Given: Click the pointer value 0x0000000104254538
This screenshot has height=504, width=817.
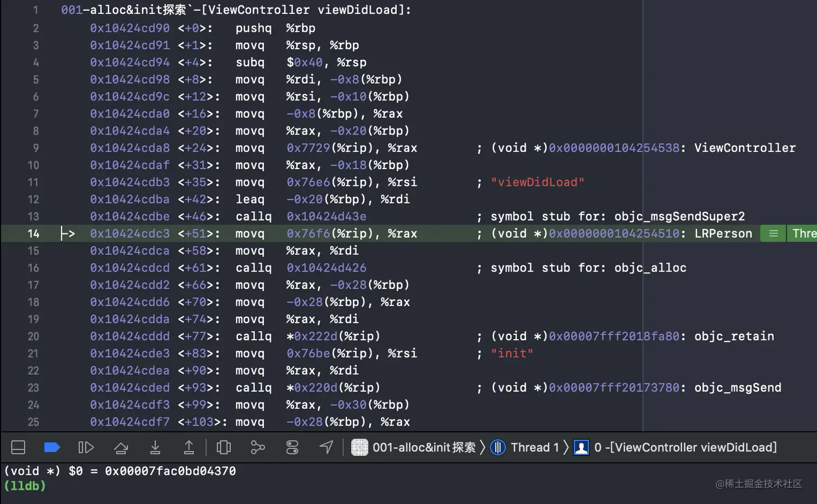Looking at the screenshot, I should (614, 147).
